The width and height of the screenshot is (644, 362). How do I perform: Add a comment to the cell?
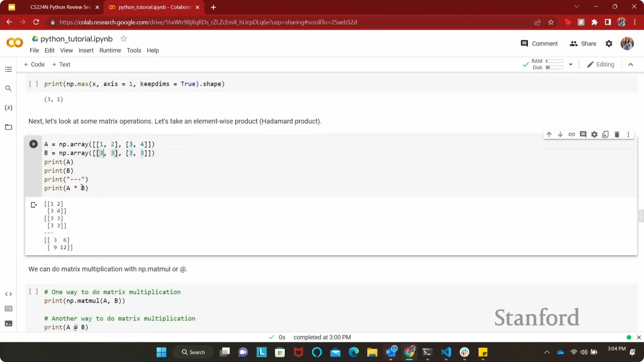tap(583, 135)
